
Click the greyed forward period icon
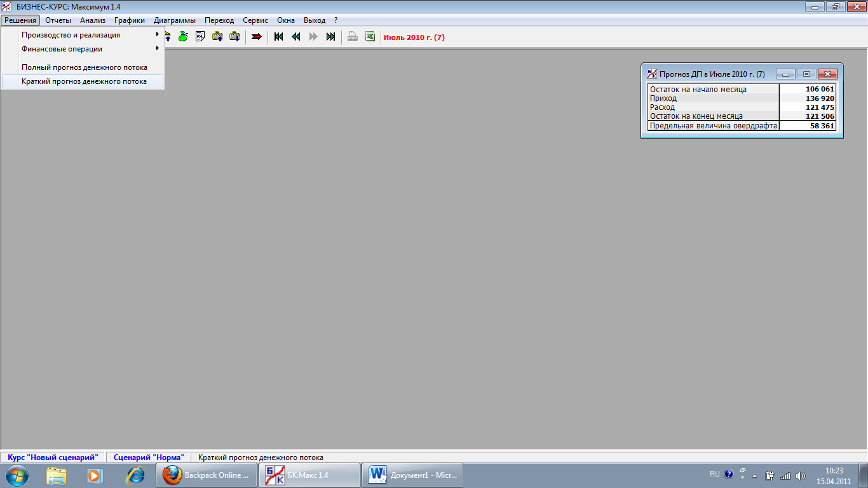313,37
